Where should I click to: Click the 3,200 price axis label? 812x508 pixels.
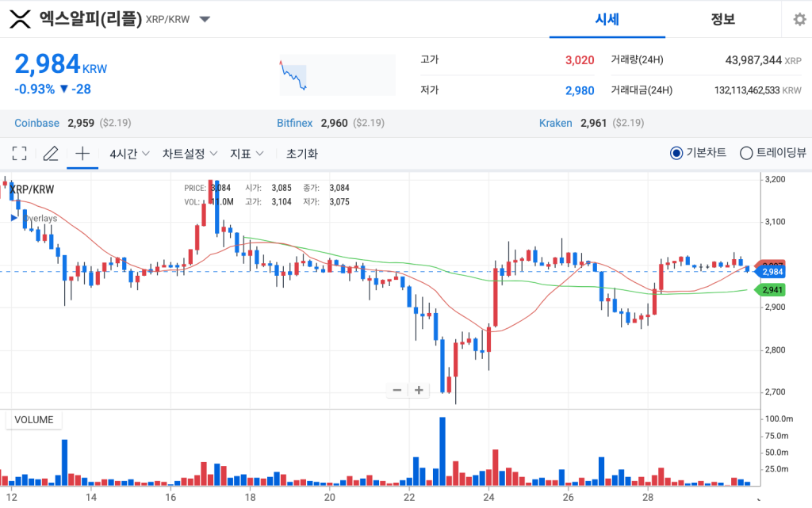pos(776,180)
